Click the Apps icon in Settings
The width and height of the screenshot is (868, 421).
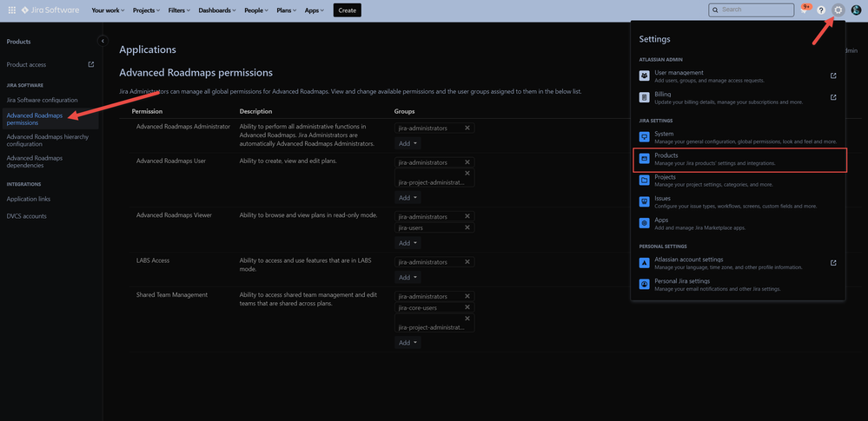pyautogui.click(x=645, y=223)
